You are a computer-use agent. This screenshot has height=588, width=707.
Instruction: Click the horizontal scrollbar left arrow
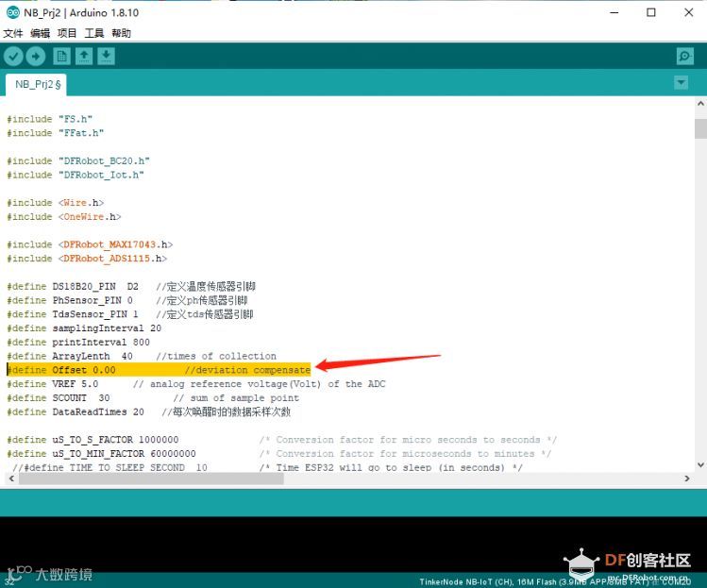point(11,479)
